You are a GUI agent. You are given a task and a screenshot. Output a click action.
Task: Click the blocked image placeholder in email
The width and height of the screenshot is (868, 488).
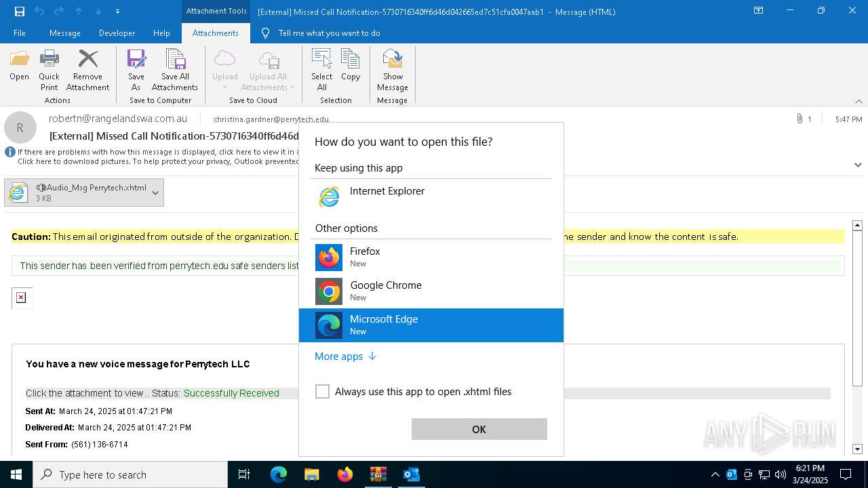coord(21,298)
